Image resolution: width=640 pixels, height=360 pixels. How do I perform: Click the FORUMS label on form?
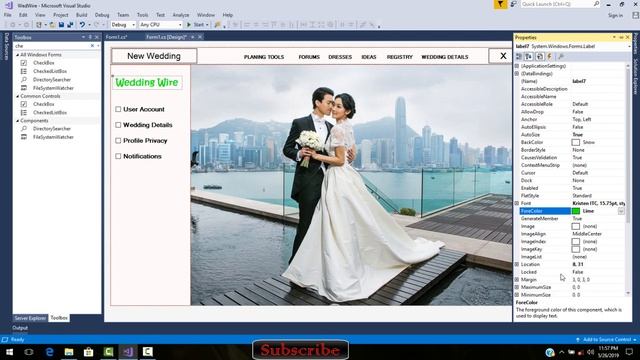tap(309, 57)
